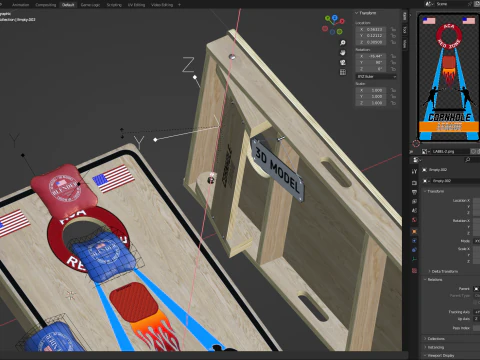Expand the Collections panel
The width and height of the screenshot is (480, 360).
pos(435,339)
